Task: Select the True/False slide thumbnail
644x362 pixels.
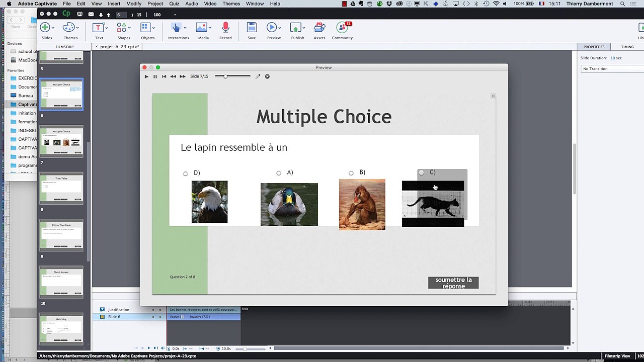Action: pos(61,188)
